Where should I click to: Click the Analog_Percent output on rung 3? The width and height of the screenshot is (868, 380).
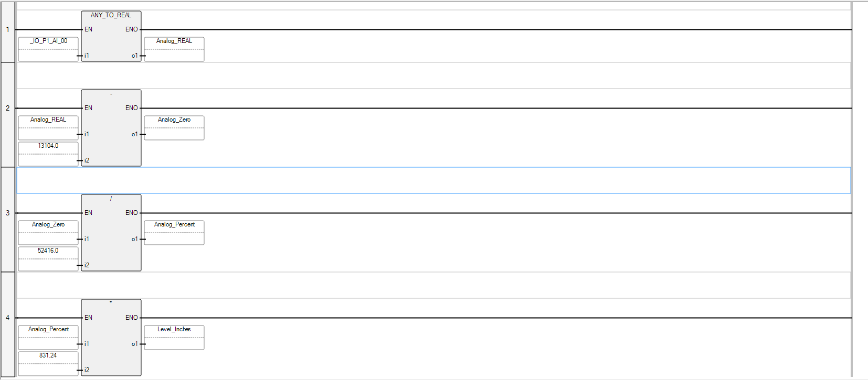[x=174, y=232]
